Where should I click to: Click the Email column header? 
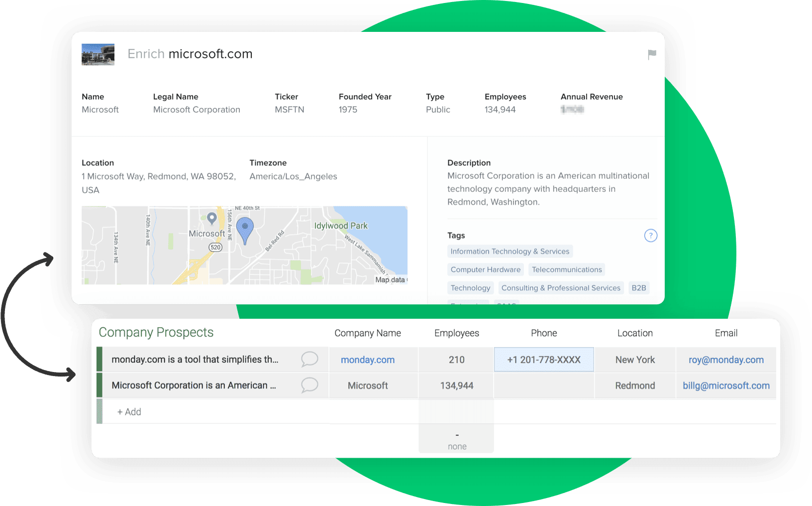pyautogui.click(x=726, y=333)
